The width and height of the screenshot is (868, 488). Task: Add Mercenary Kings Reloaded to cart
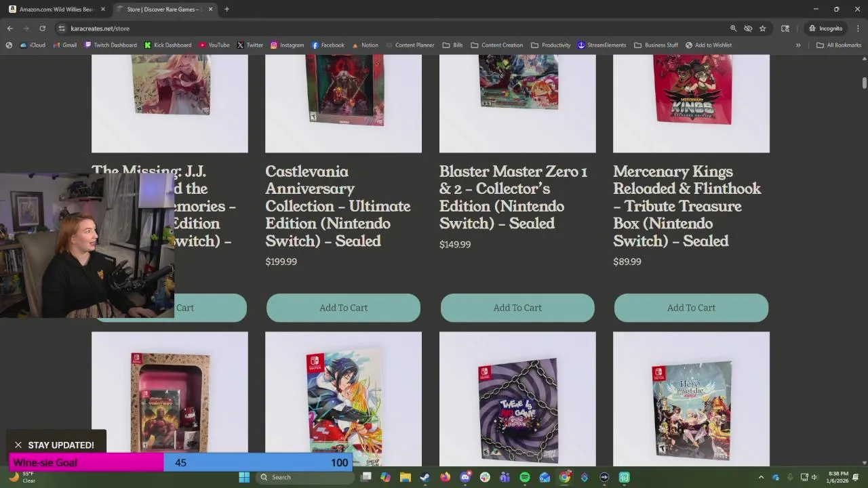(x=691, y=308)
